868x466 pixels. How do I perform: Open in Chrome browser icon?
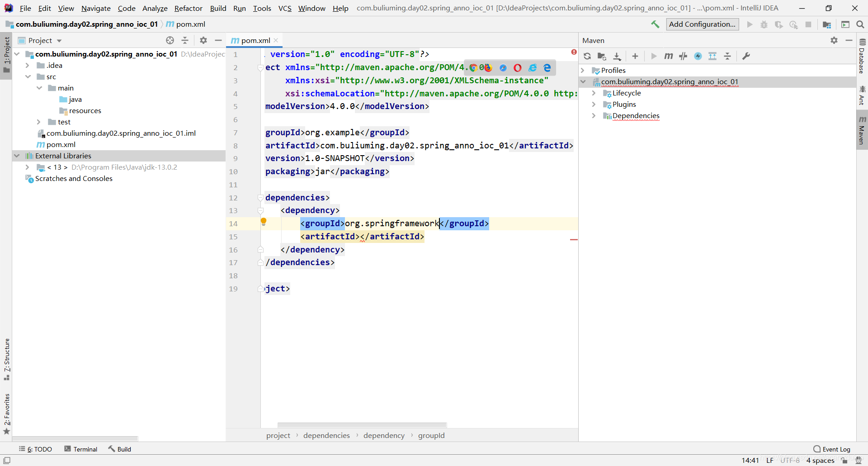point(473,68)
